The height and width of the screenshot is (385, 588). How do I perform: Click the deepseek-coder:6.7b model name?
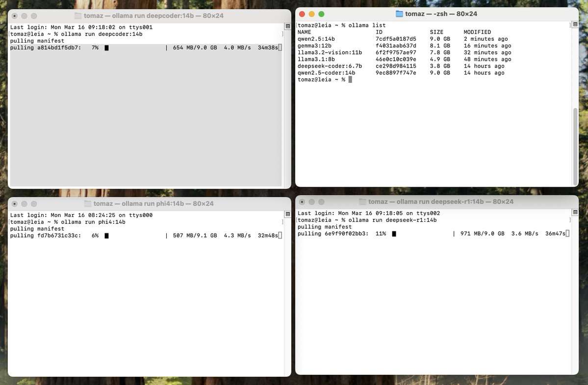(330, 66)
